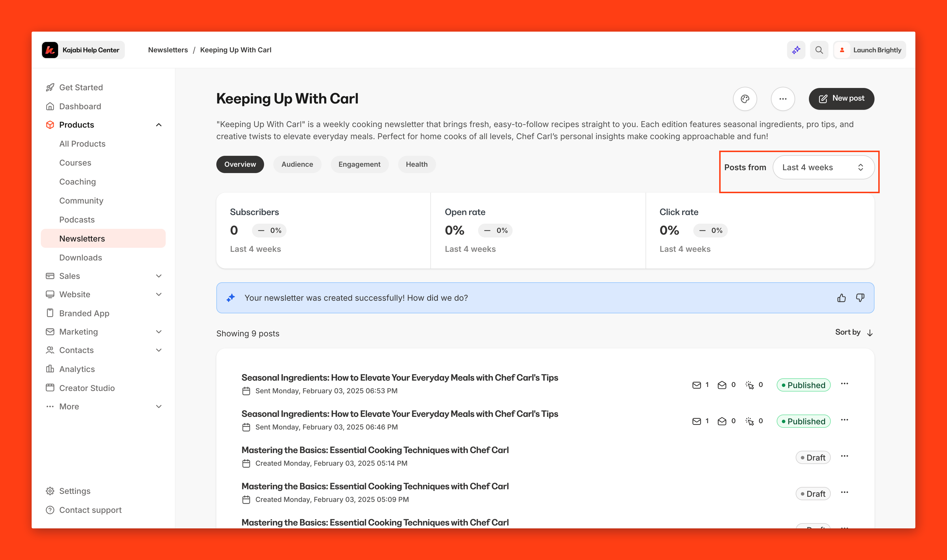This screenshot has height=560, width=947.
Task: Click the AI sparkle assistant icon in header
Action: [x=796, y=50]
